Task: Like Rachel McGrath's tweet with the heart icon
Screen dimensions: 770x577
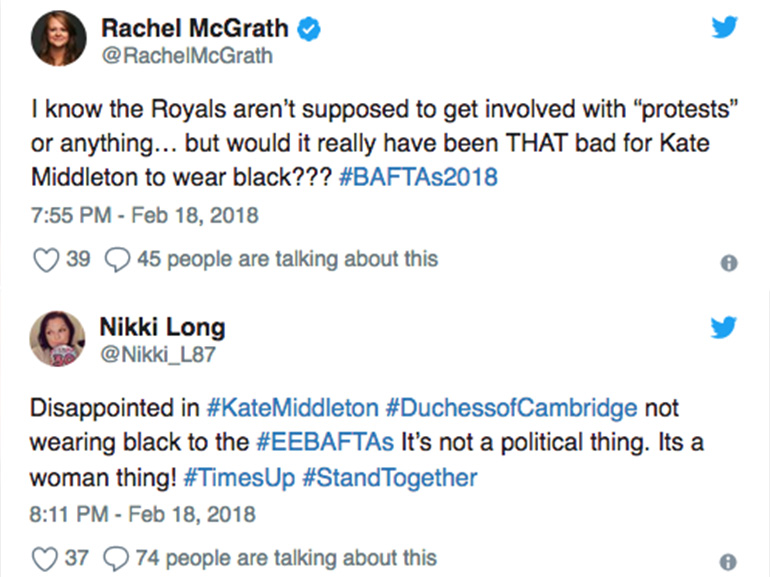Action: coord(46,259)
